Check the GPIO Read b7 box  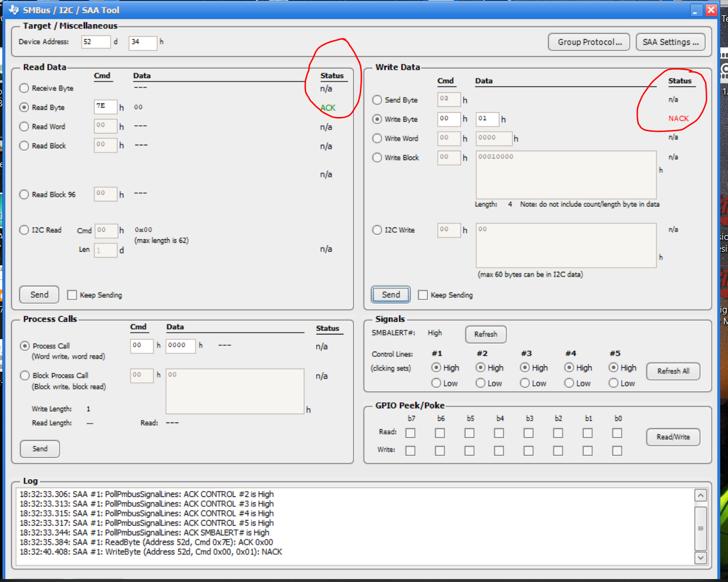coord(411,433)
